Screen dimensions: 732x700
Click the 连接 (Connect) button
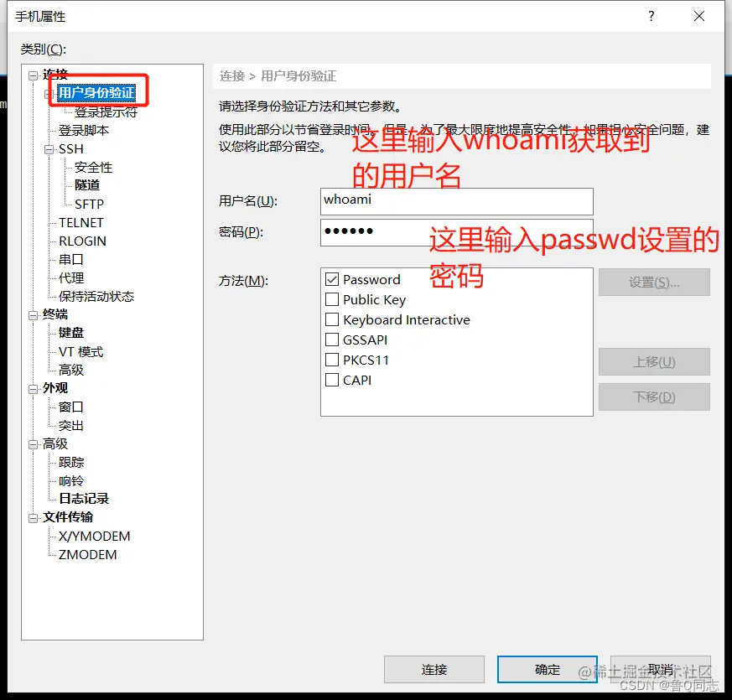pos(433,669)
